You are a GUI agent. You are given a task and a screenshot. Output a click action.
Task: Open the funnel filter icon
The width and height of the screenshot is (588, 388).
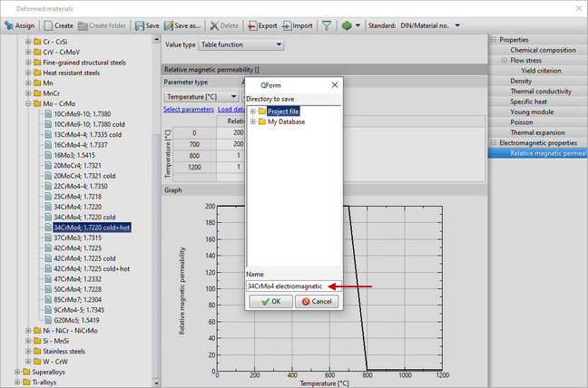[326, 25]
